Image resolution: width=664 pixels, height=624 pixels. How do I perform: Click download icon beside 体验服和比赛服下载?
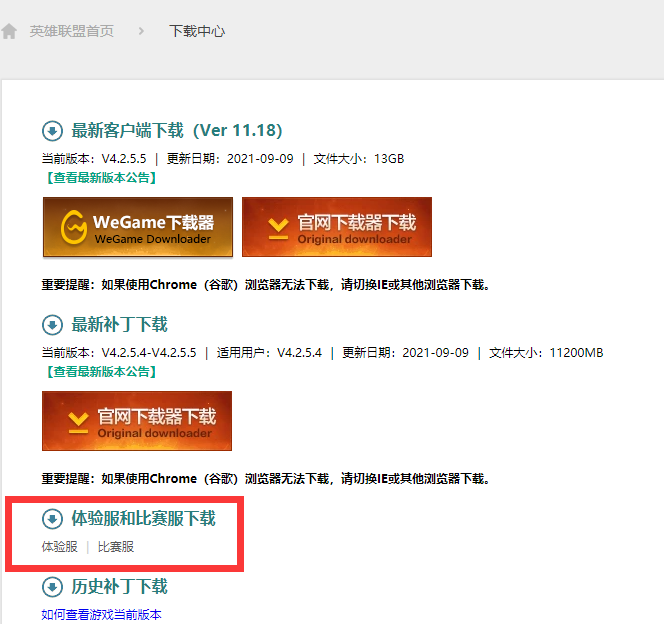point(53,519)
